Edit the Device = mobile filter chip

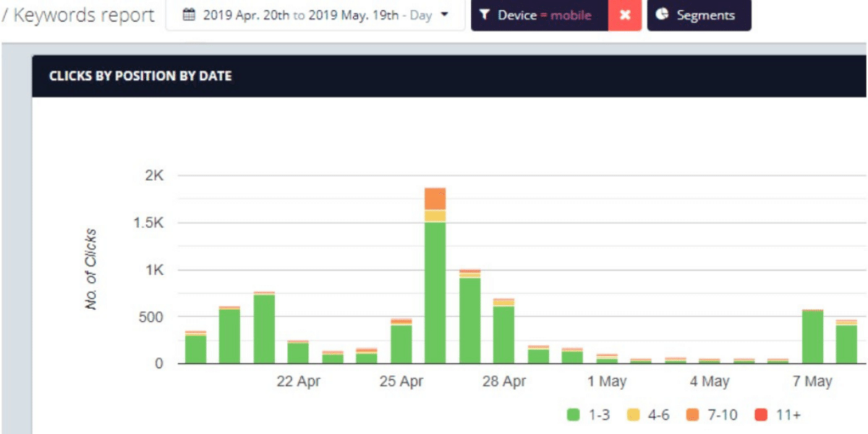click(x=544, y=15)
